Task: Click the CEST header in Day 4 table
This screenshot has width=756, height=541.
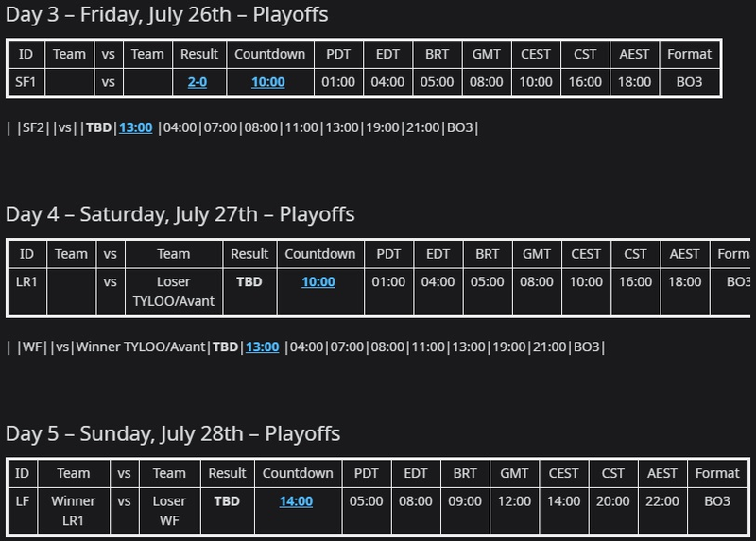Action: [x=586, y=254]
